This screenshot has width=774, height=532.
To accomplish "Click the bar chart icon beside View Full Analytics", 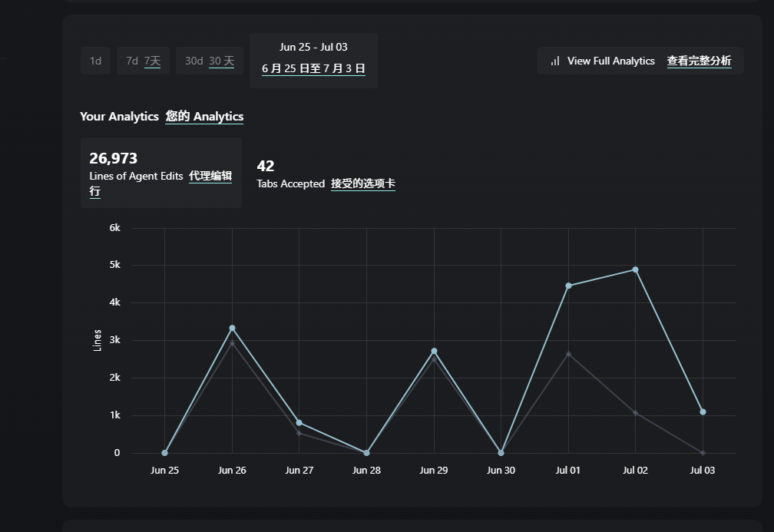I will pyautogui.click(x=554, y=61).
